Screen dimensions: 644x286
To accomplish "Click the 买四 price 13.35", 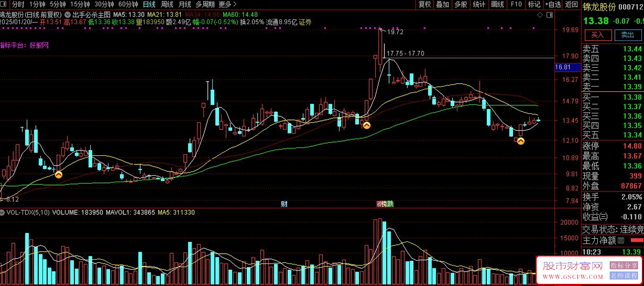I will coord(632,125).
